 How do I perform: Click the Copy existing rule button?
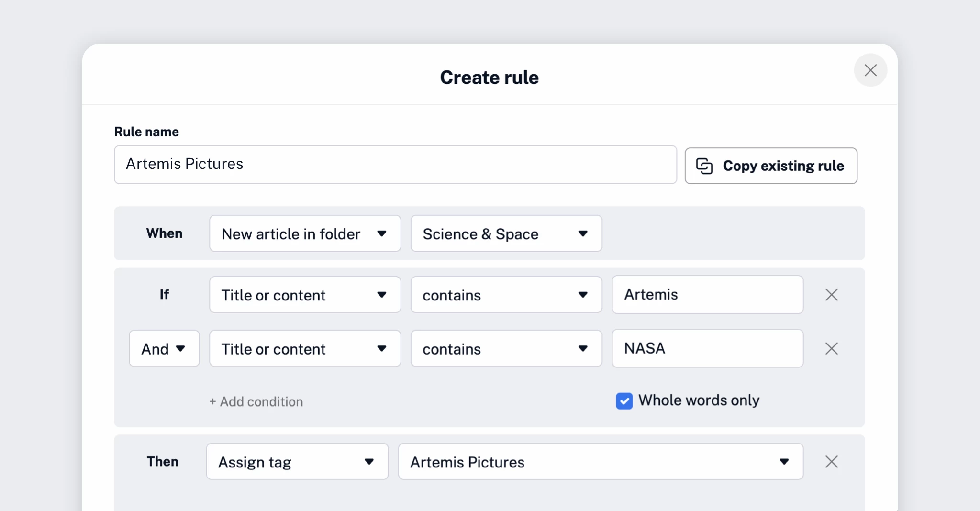coord(771,166)
